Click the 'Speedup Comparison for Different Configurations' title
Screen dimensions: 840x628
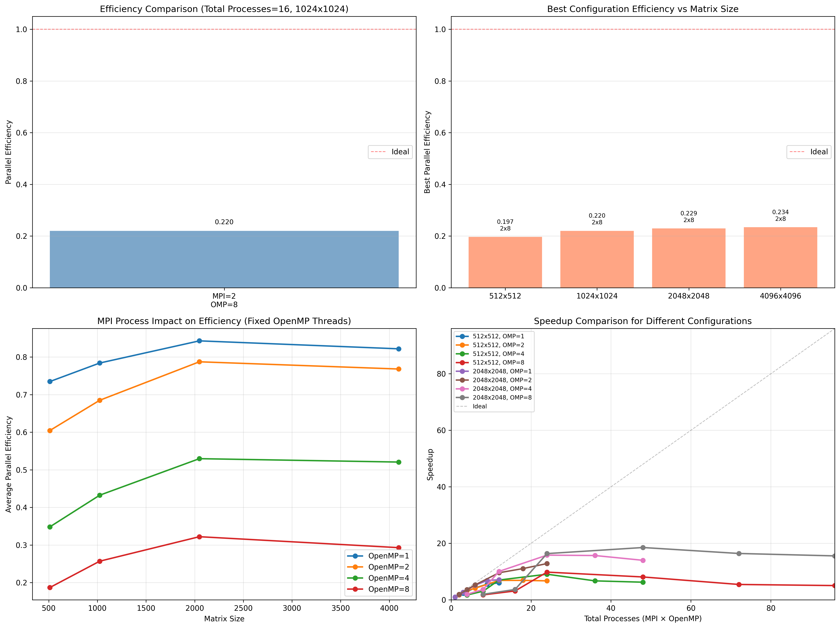(x=643, y=321)
